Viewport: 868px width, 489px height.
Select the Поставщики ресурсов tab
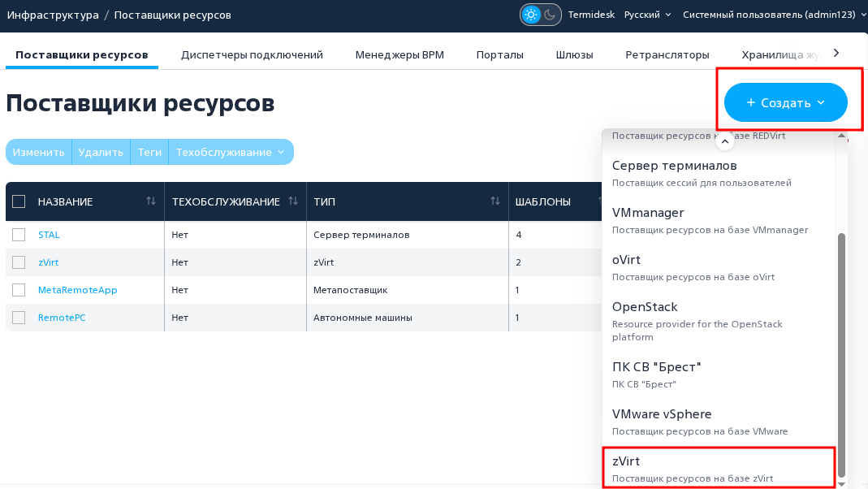82,54
